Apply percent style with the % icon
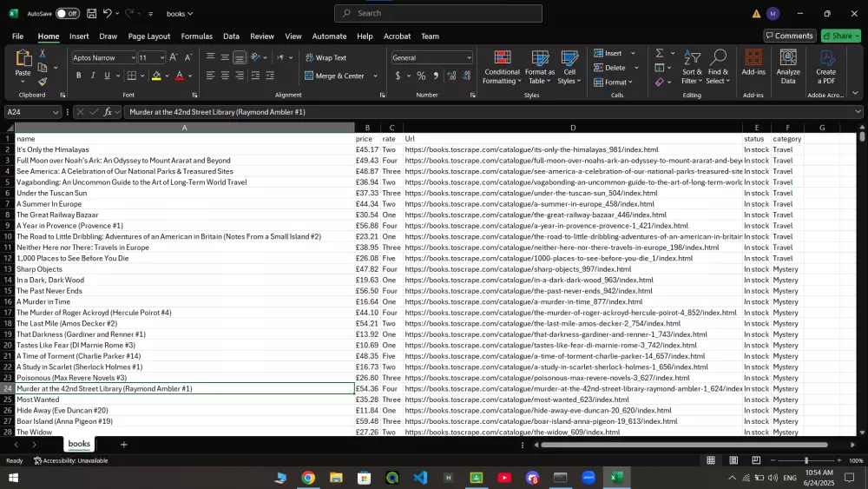 (421, 76)
